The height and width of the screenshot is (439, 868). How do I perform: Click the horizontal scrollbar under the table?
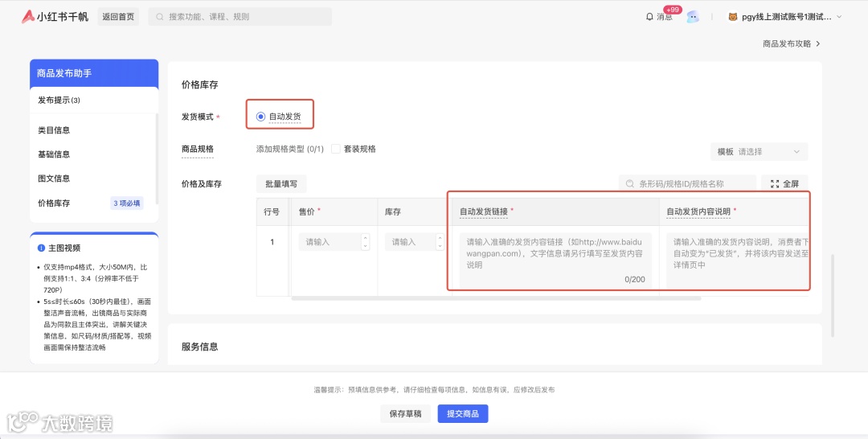tap(495, 298)
